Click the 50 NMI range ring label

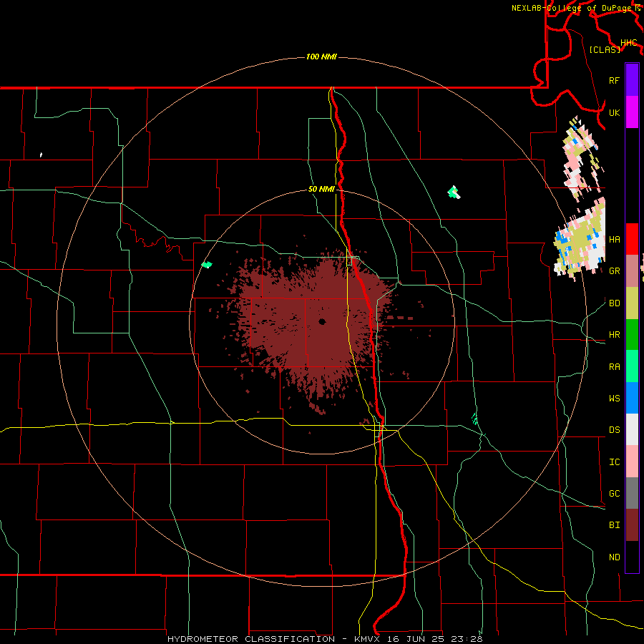click(x=321, y=190)
